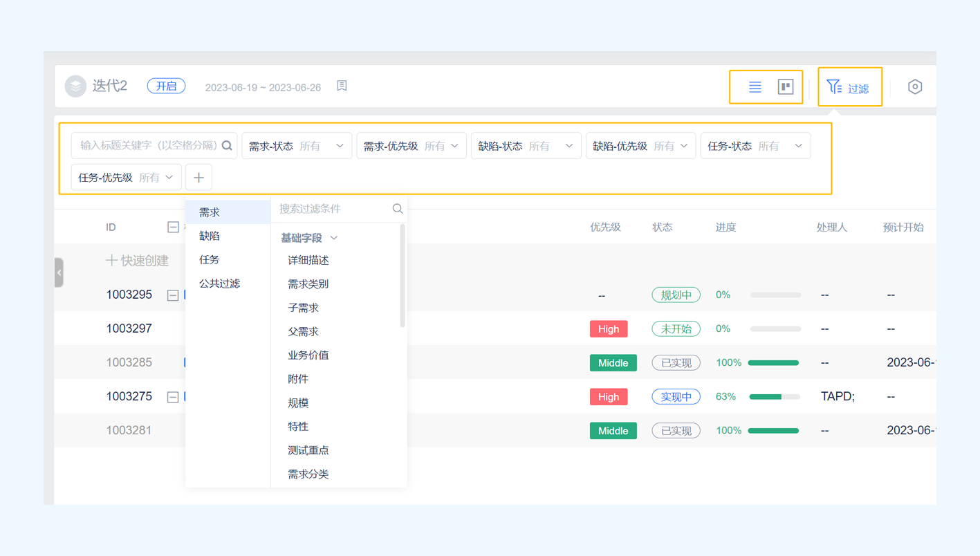Click Middle priority tag of row 1003285
This screenshot has width=980, height=556.
[x=613, y=363]
